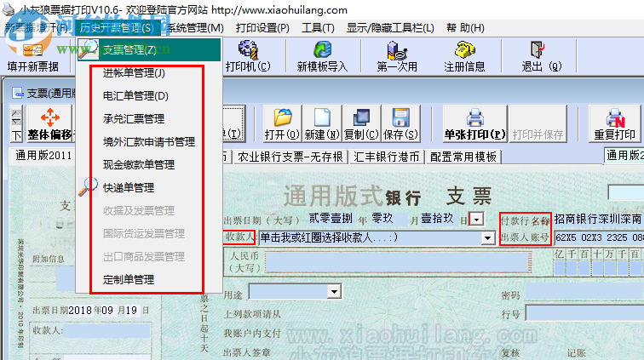Open the 工具(T) menu
Screen dimensions: 644x360
(318, 28)
